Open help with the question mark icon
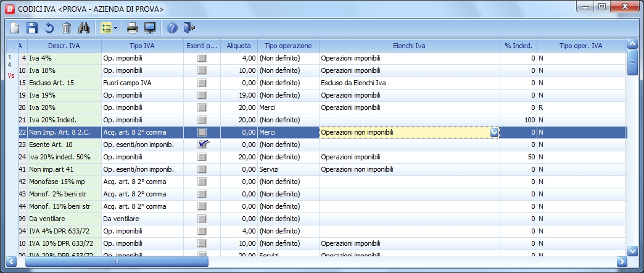Screen dimensions: 644x273 [172, 28]
